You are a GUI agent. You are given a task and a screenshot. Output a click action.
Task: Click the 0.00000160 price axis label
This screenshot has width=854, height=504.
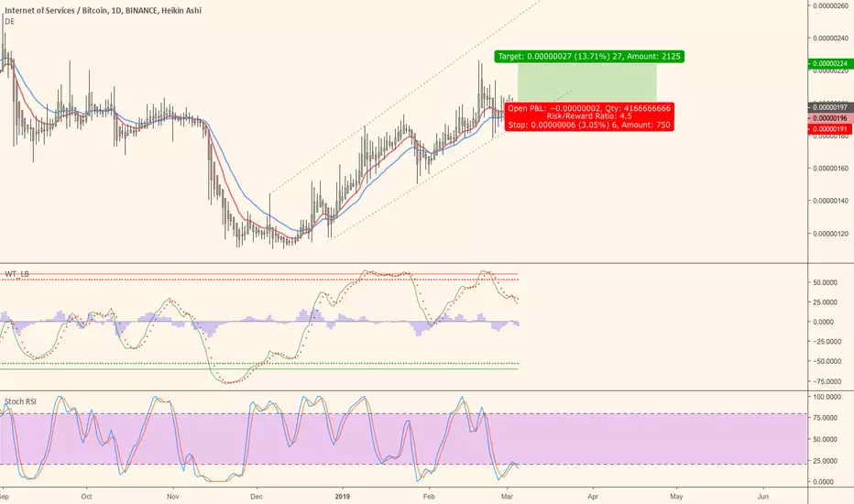830,169
